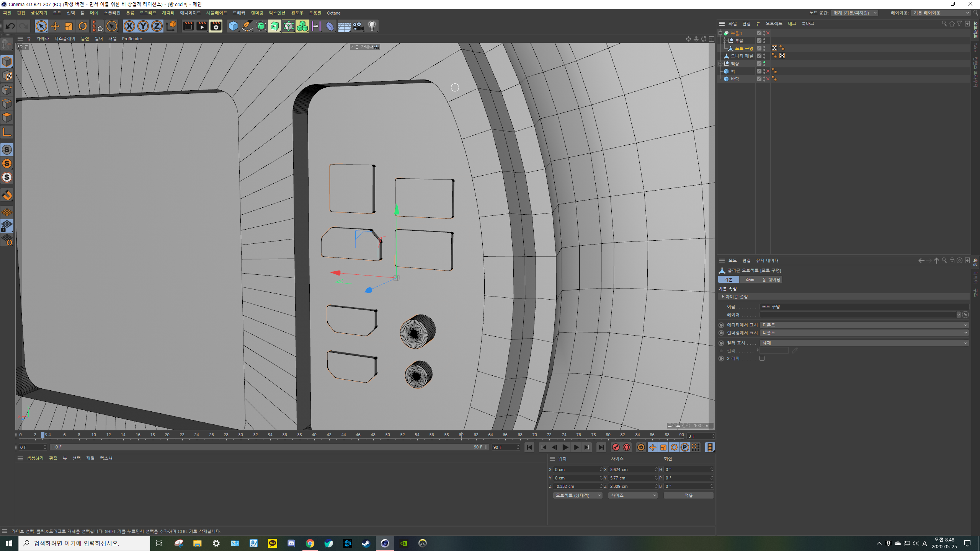Toggle the Y axis lock
The height and width of the screenshot is (551, 980).
coord(143,26)
